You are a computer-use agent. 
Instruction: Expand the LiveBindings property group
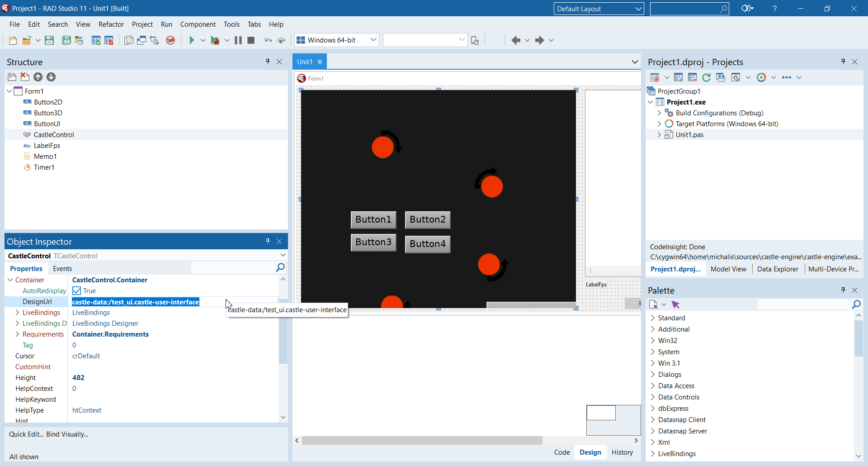point(17,312)
